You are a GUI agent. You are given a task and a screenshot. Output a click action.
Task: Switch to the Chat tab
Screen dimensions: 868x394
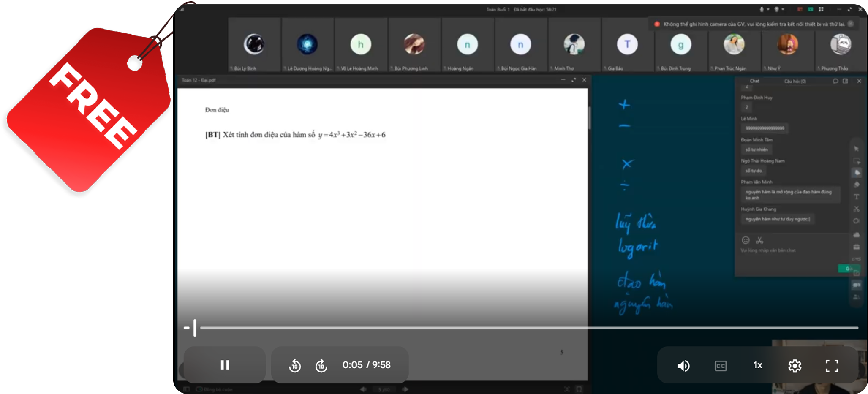754,81
